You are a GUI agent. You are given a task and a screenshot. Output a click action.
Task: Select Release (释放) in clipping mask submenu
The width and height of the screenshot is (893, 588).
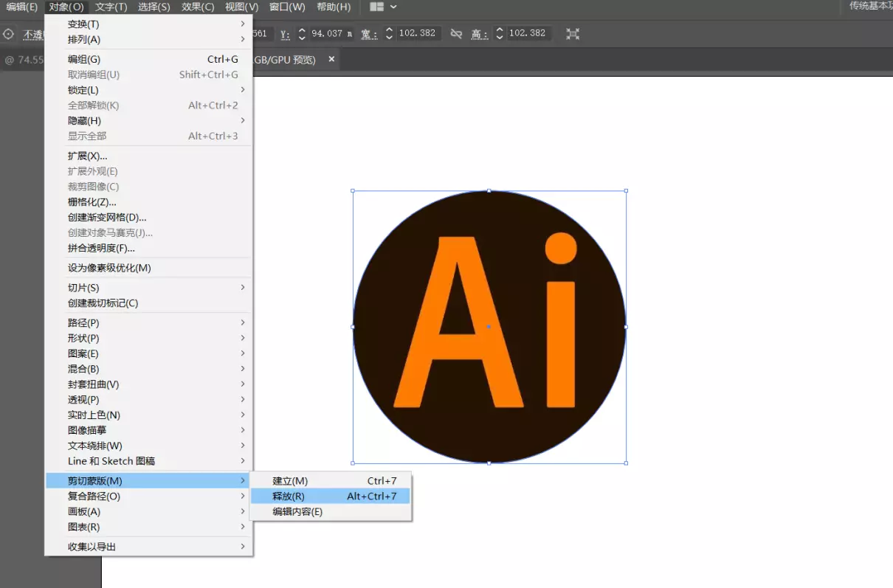coord(289,497)
